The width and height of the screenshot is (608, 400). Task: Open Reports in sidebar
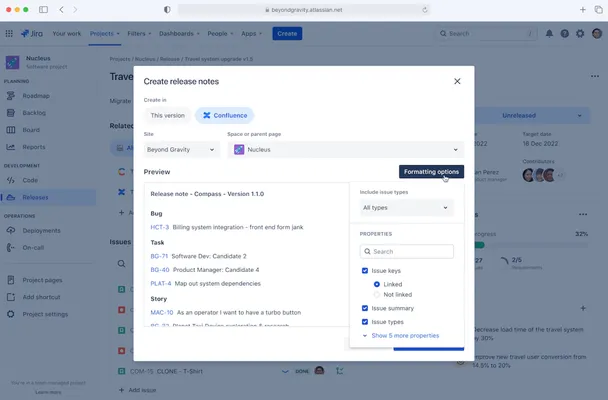[x=33, y=147]
